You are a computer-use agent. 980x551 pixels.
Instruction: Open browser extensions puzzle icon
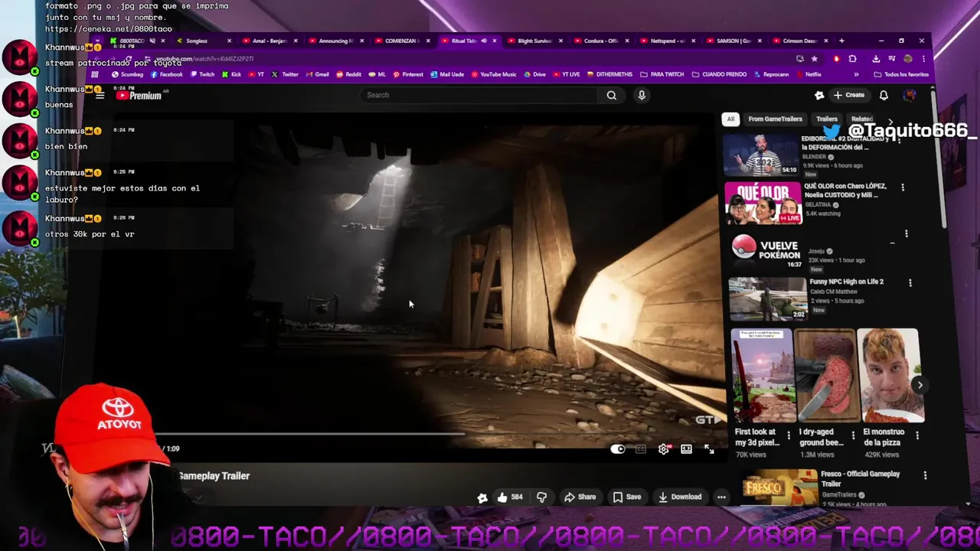852,59
